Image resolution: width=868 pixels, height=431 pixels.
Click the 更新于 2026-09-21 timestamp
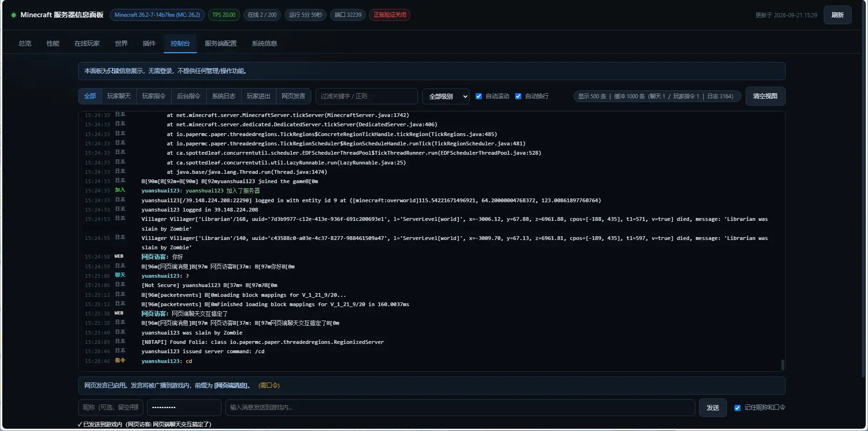(786, 15)
